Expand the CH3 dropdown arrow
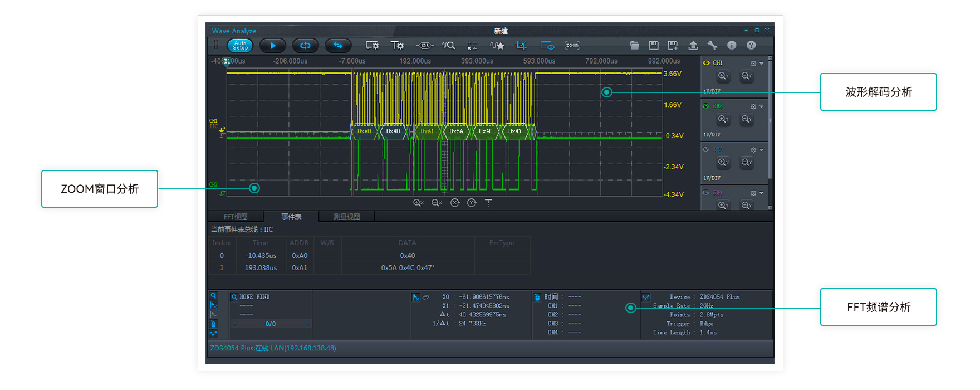Viewport: 980px width, 390px height. [x=762, y=150]
